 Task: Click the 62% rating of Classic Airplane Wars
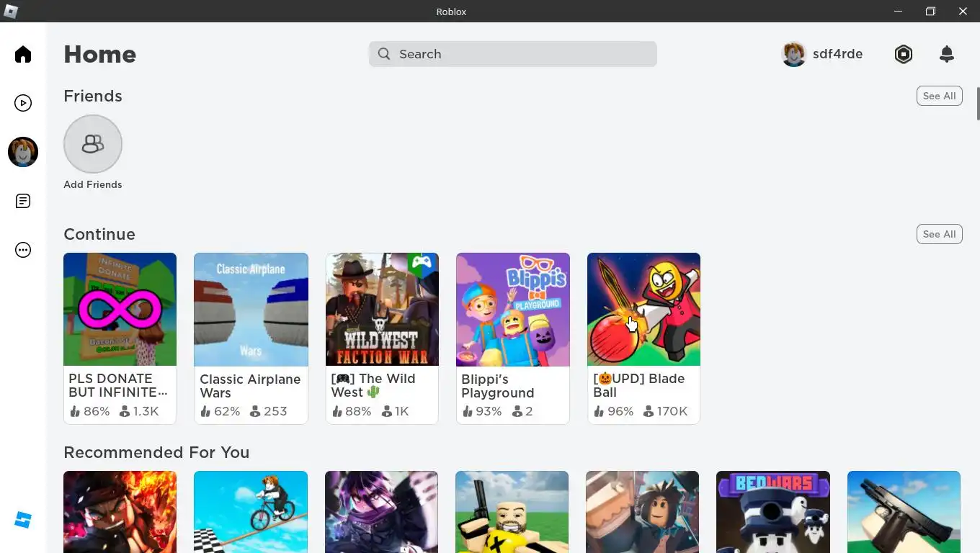(220, 411)
